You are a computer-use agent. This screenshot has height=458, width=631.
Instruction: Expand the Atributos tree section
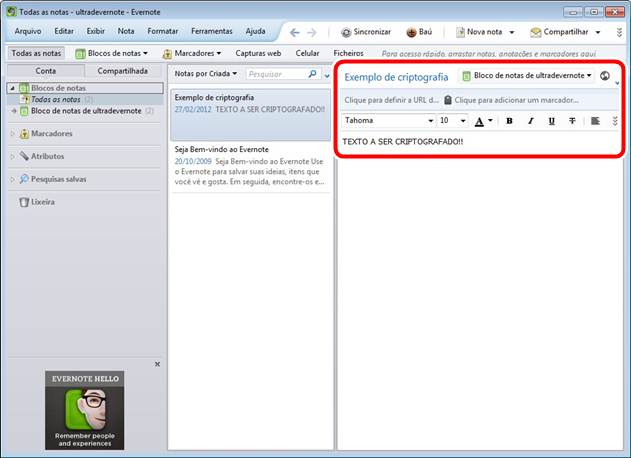point(12,156)
